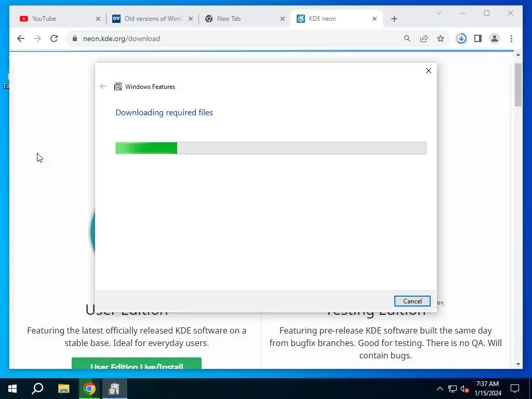The width and height of the screenshot is (532, 399).
Task: Close the Old versions of Windows tab
Action: [191, 19]
